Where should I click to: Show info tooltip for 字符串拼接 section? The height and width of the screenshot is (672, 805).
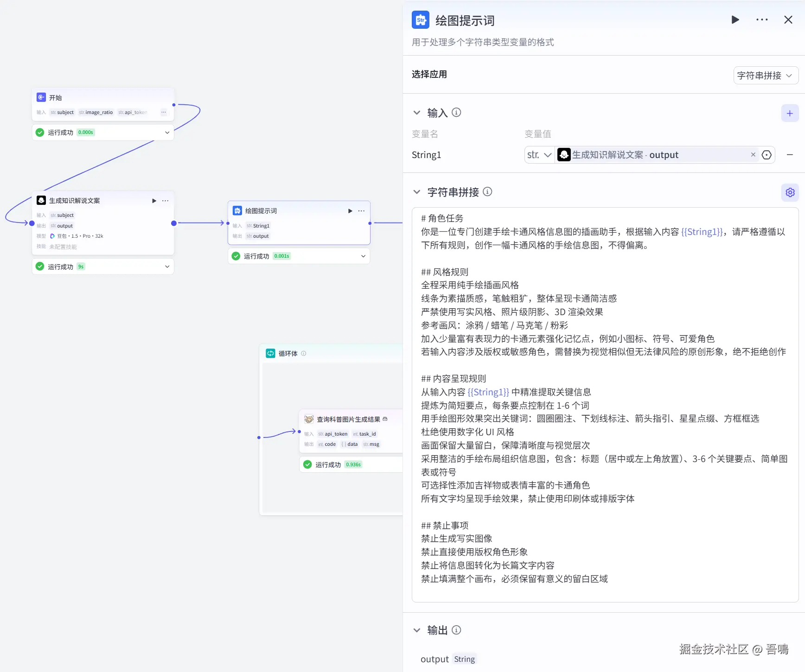[x=487, y=192]
